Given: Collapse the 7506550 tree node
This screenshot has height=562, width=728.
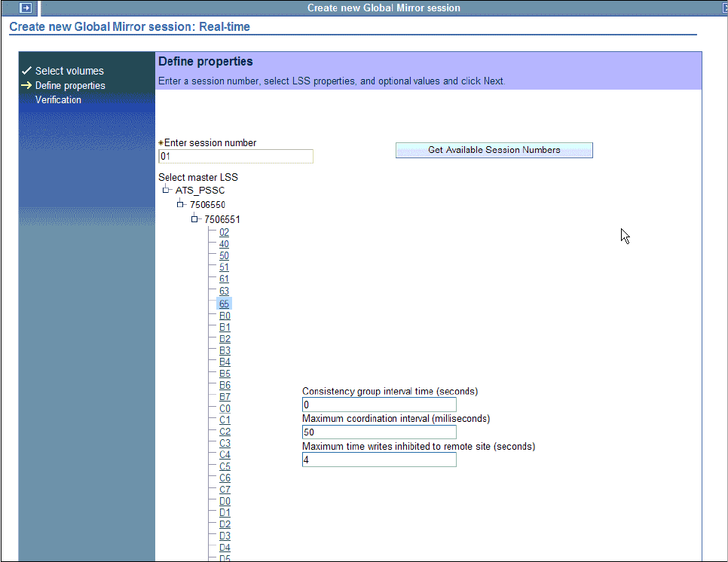Looking at the screenshot, I should [x=179, y=204].
